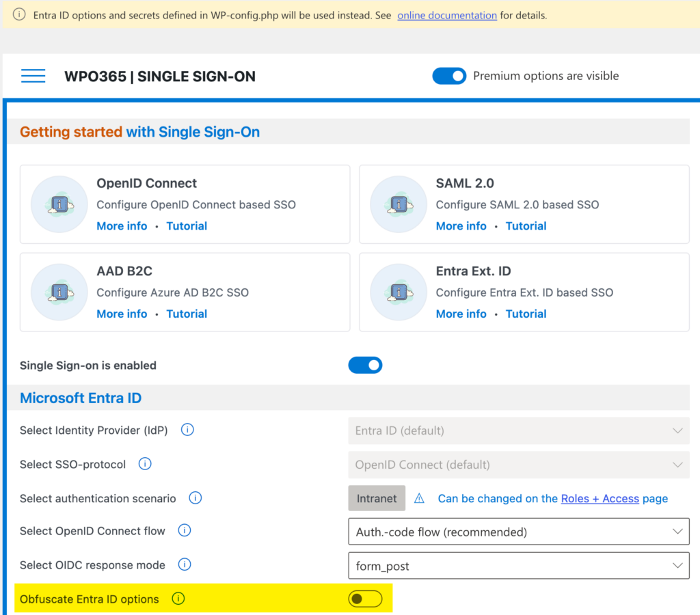Open the online documentation link
700x615 pixels.
(447, 15)
